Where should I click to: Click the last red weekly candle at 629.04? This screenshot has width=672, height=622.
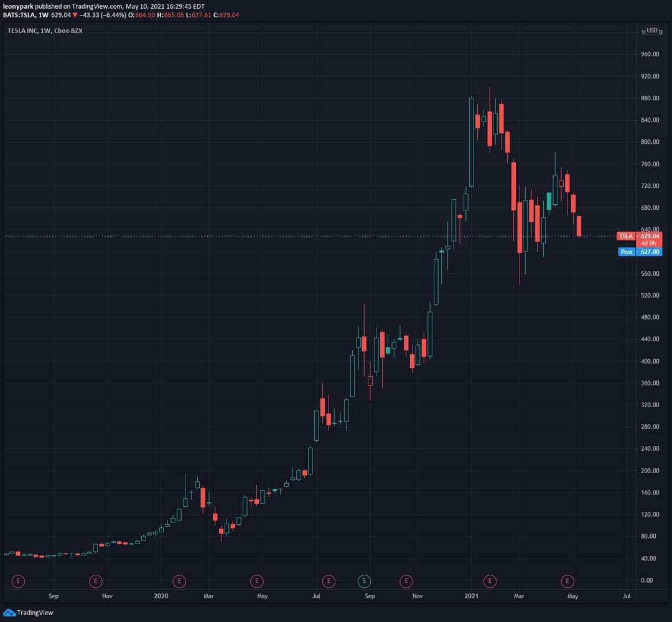point(579,226)
